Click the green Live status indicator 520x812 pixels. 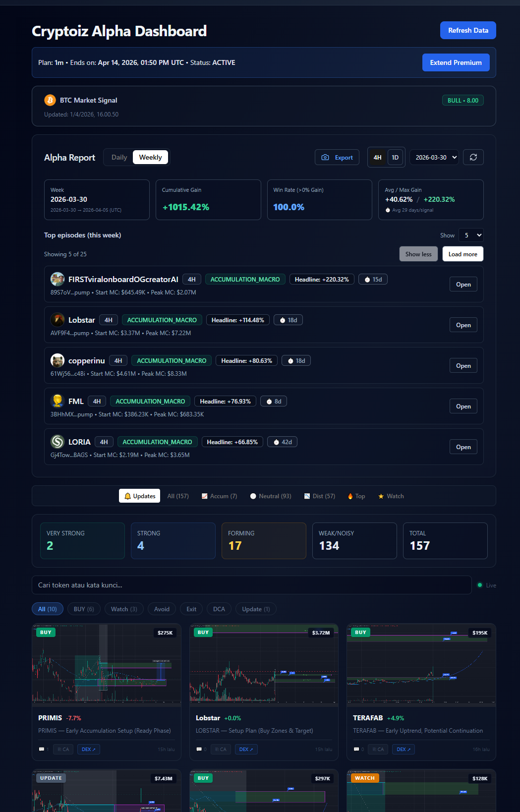pos(479,585)
